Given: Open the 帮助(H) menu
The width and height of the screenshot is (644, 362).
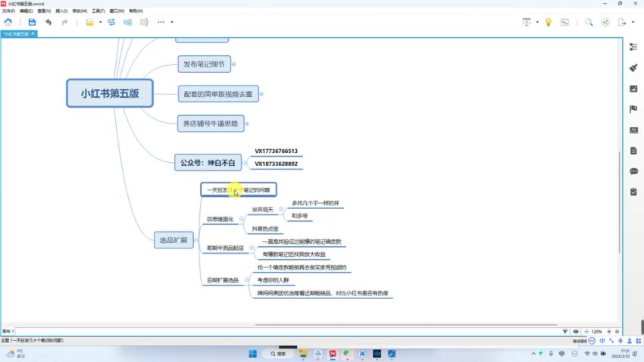Looking at the screenshot, I should coord(136,11).
